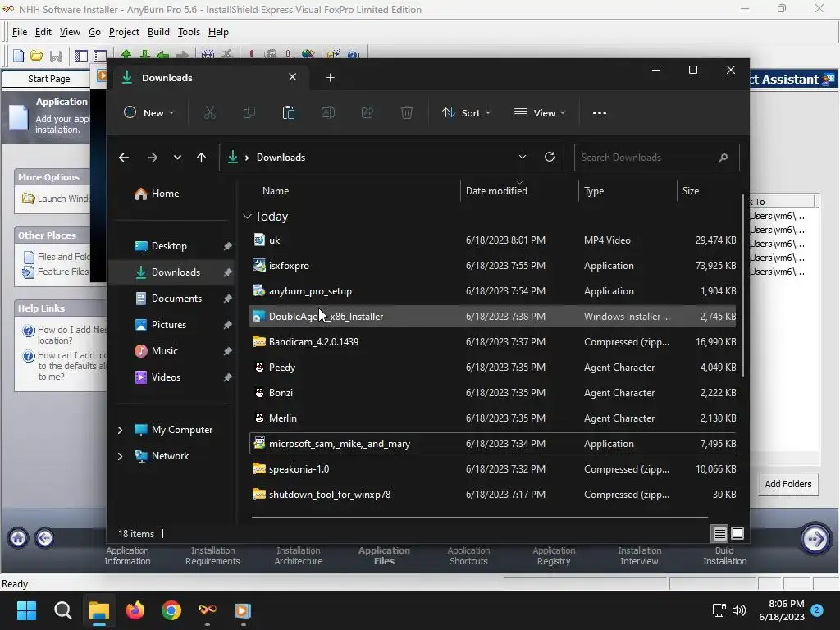Open the See more three-dots menu
Screen dimensions: 840x630
point(600,113)
